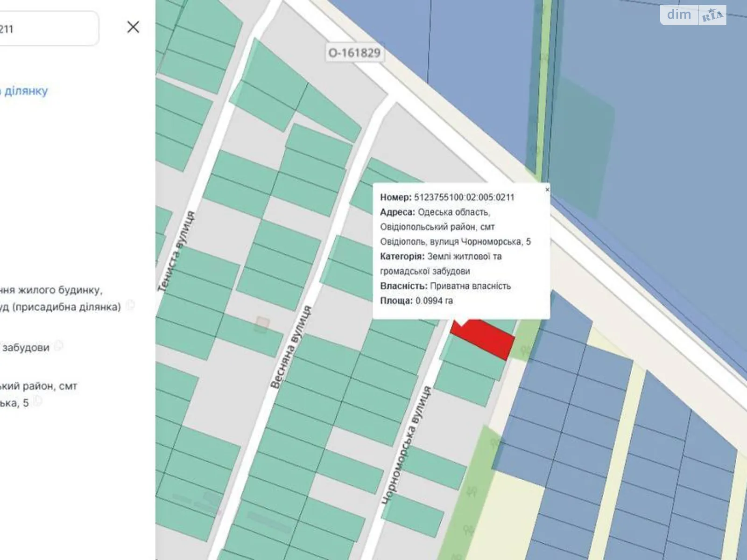The height and width of the screenshot is (560, 747).
Task: Click the Весняна вулиця street label
Action: tap(291, 347)
